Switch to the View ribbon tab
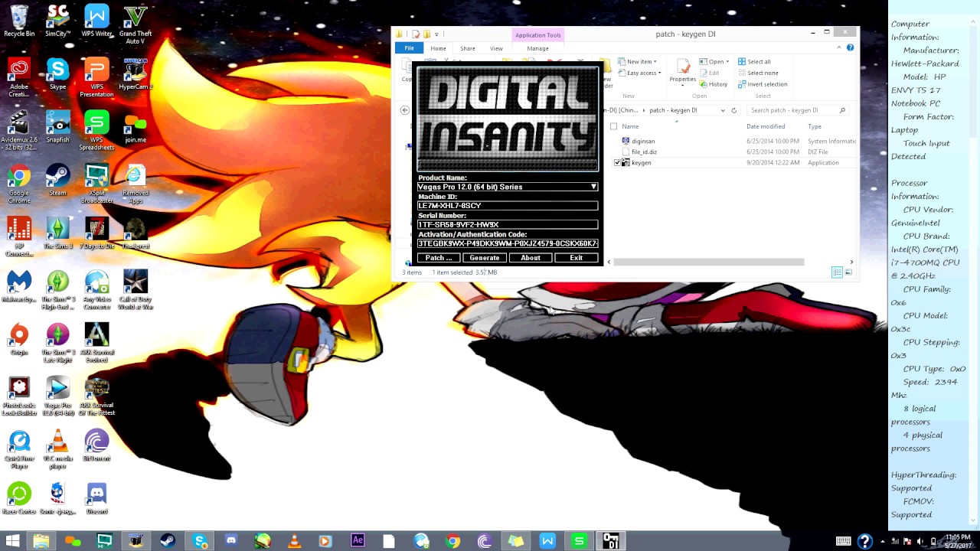This screenshot has width=980, height=551. point(496,48)
